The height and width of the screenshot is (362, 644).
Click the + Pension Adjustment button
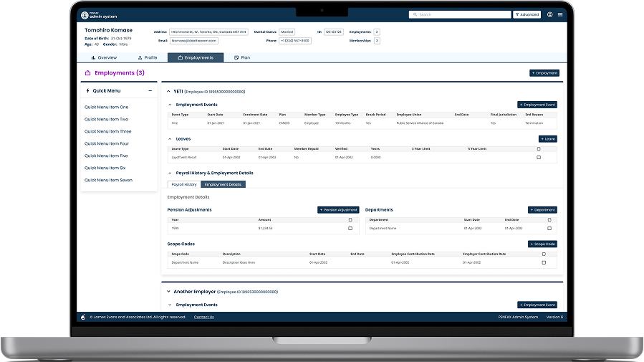(x=337, y=210)
